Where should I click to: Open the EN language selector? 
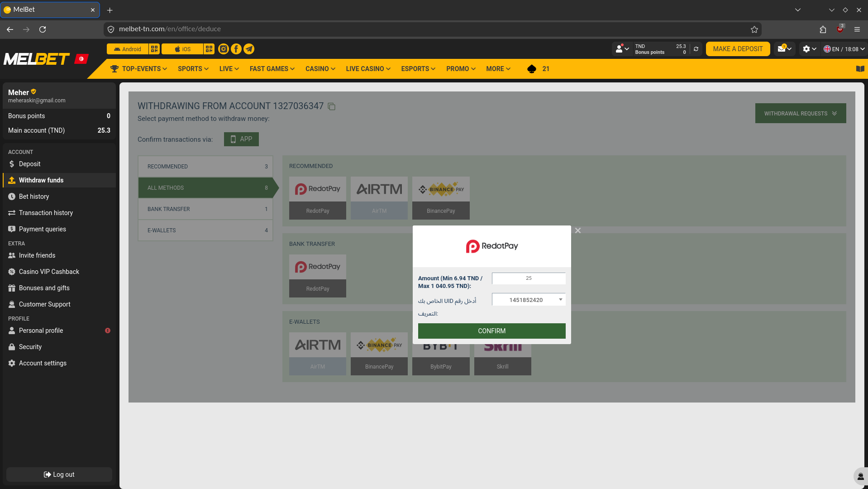point(844,49)
